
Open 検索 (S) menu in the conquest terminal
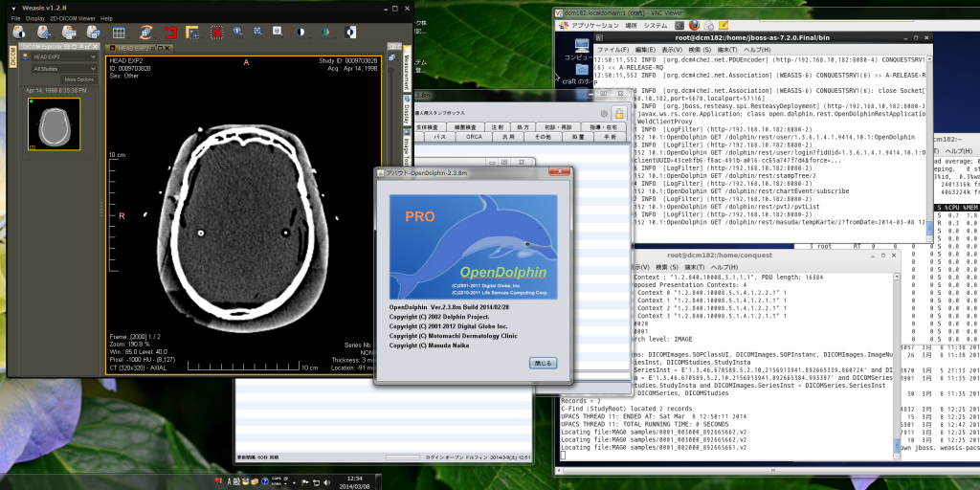click(x=667, y=267)
